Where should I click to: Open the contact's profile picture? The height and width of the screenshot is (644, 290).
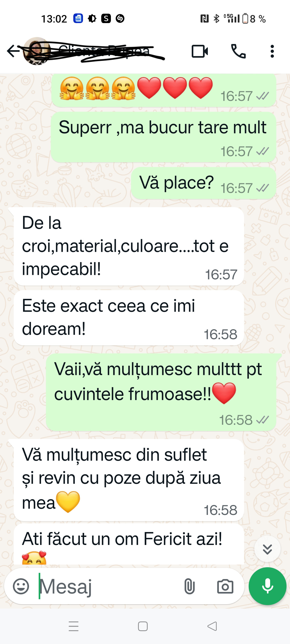pyautogui.click(x=37, y=51)
